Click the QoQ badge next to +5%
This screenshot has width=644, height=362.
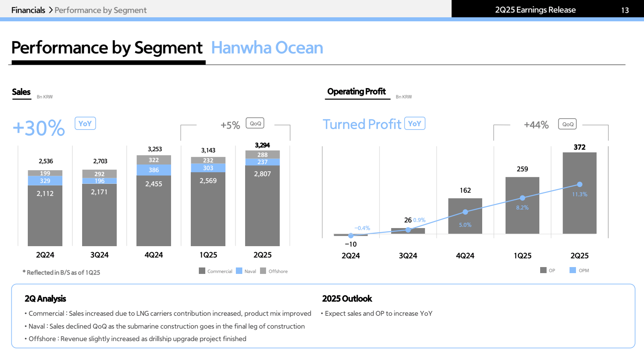[x=255, y=123]
